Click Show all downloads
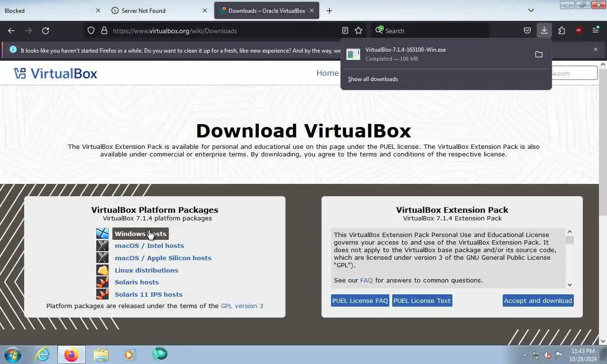The image size is (607, 364). [x=373, y=79]
